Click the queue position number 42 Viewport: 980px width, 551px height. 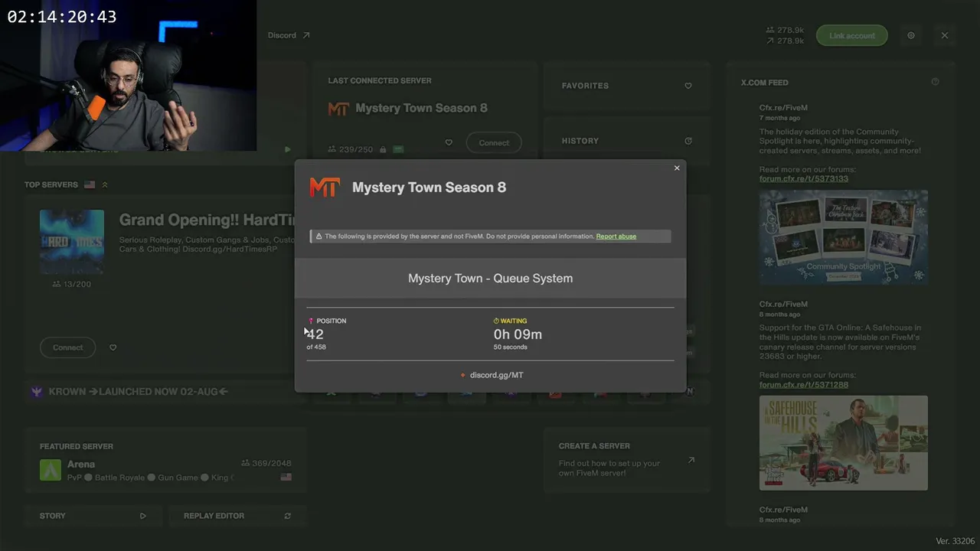(315, 334)
